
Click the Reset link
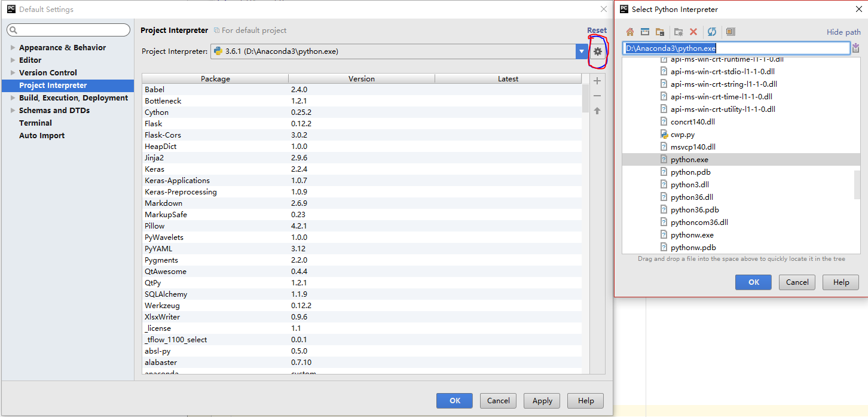597,30
